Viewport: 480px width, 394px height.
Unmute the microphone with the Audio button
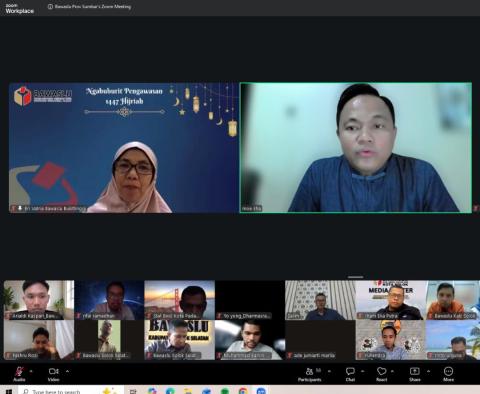19,374
